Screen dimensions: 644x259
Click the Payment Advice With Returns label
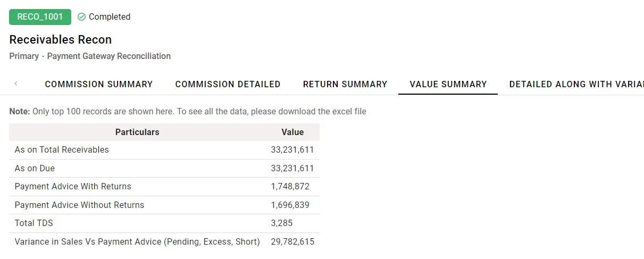tap(73, 187)
